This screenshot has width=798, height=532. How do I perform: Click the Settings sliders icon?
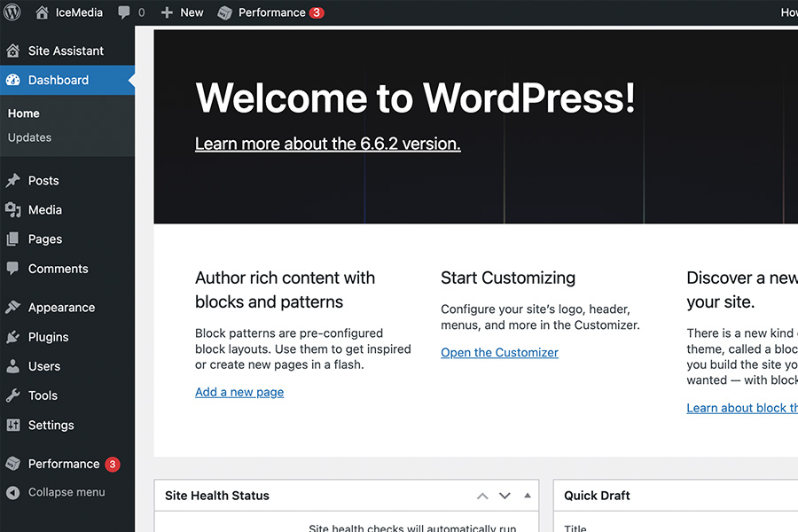coord(13,425)
